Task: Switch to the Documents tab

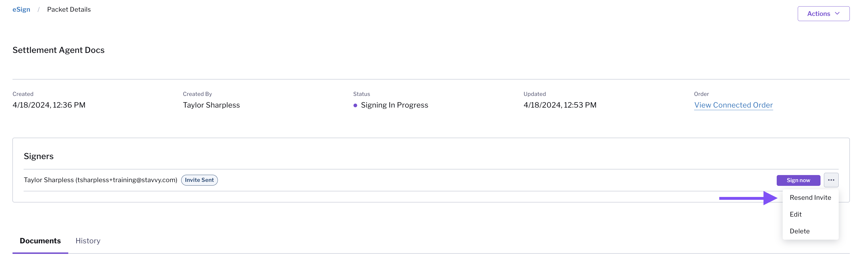Action: tap(40, 241)
